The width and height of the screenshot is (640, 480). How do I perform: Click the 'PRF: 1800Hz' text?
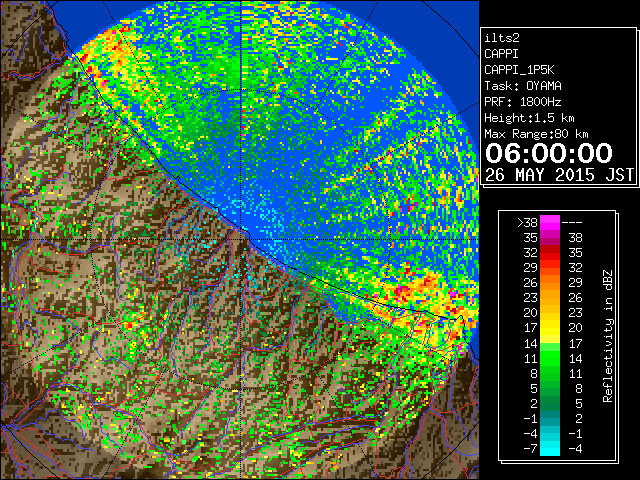[523, 102]
